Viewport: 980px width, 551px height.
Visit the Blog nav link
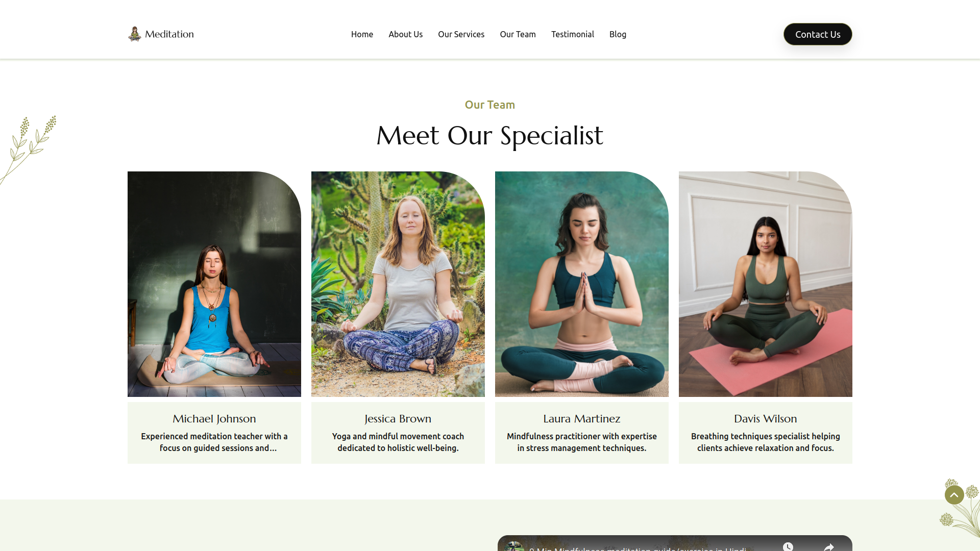pyautogui.click(x=618, y=34)
